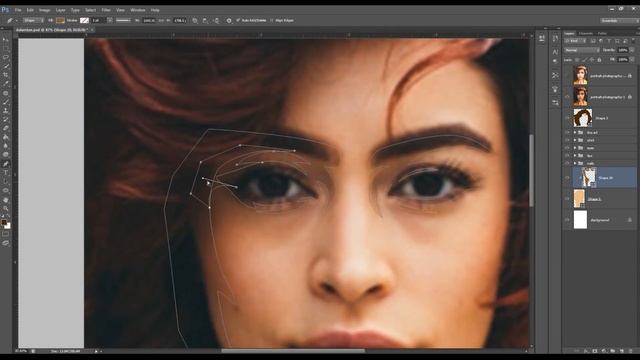Select the Horizontal Type tool
640x360 pixels.
coord(6,173)
